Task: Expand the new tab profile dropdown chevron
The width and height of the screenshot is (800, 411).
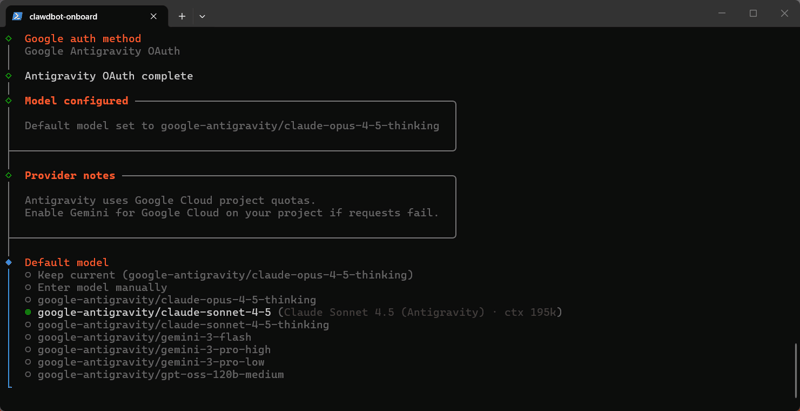Action: coord(202,16)
